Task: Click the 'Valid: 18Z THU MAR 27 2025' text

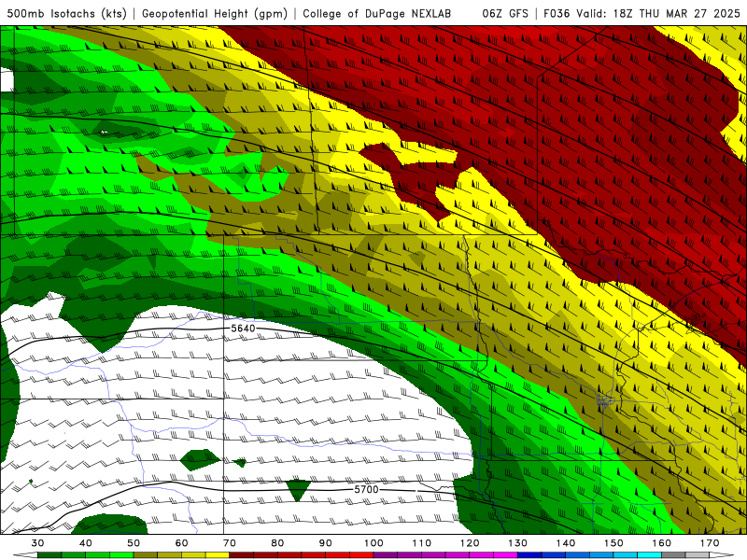Action: pos(658,13)
